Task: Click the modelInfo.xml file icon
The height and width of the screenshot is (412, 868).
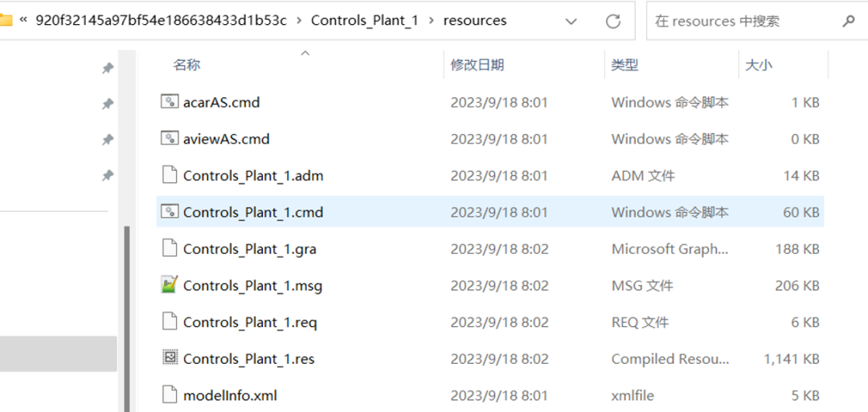Action: pyautogui.click(x=170, y=395)
